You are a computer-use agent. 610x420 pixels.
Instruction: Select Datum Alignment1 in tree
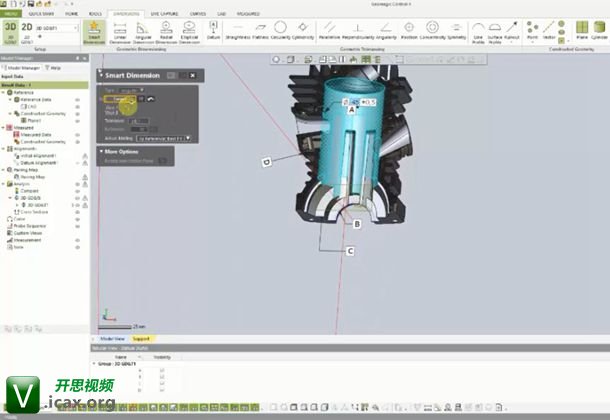(x=39, y=163)
